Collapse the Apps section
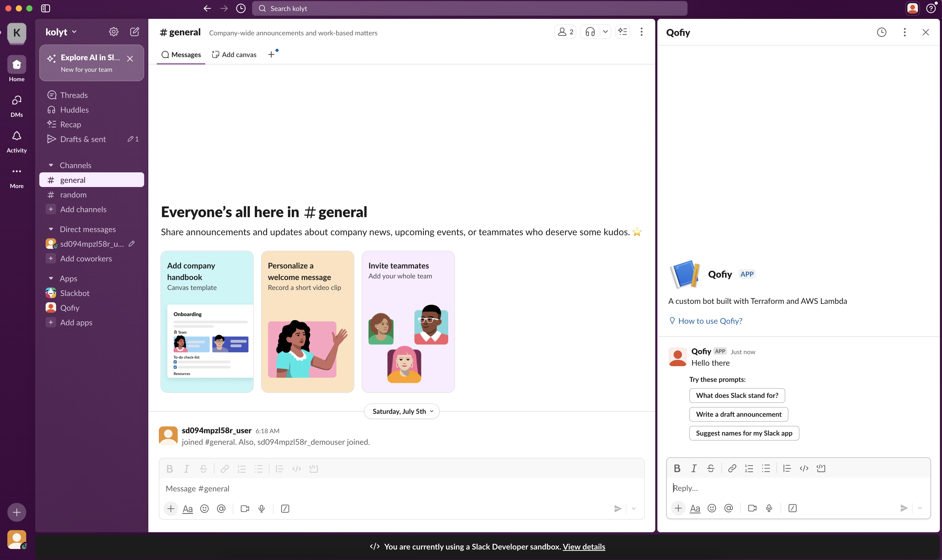The height and width of the screenshot is (560, 942). 51,278
